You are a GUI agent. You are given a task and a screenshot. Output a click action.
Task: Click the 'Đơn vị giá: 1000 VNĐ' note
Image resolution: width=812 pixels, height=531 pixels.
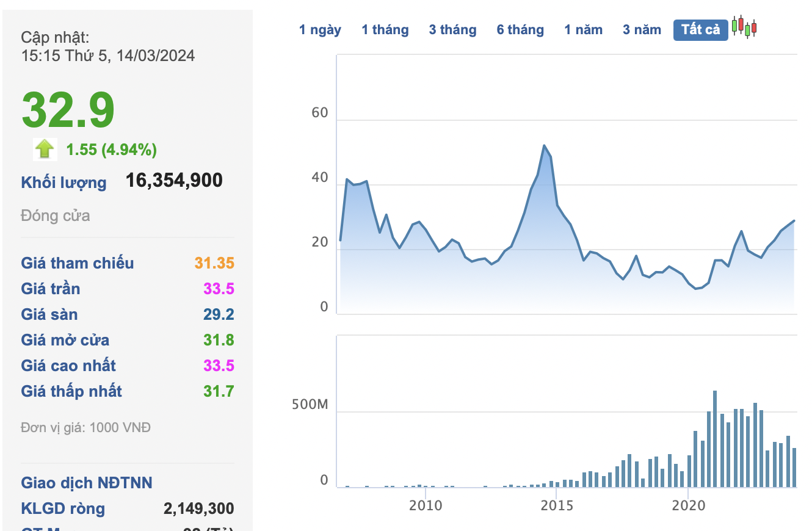click(x=86, y=427)
